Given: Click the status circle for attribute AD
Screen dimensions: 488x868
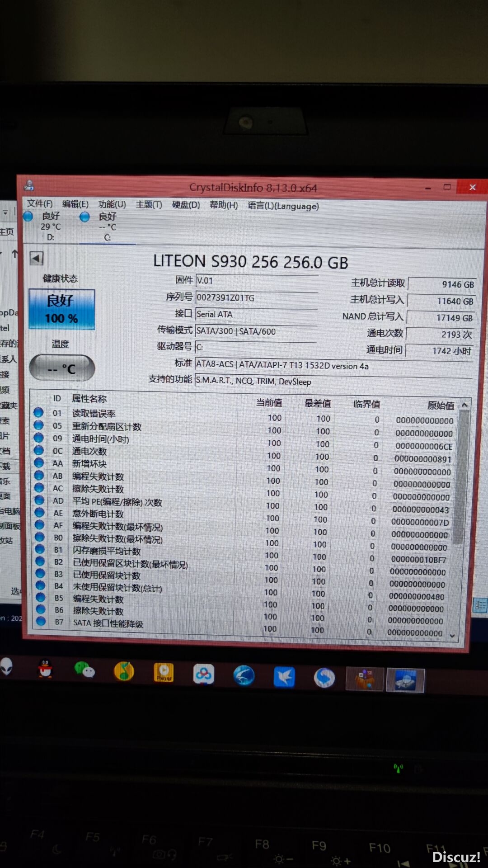Looking at the screenshot, I should tap(40, 500).
